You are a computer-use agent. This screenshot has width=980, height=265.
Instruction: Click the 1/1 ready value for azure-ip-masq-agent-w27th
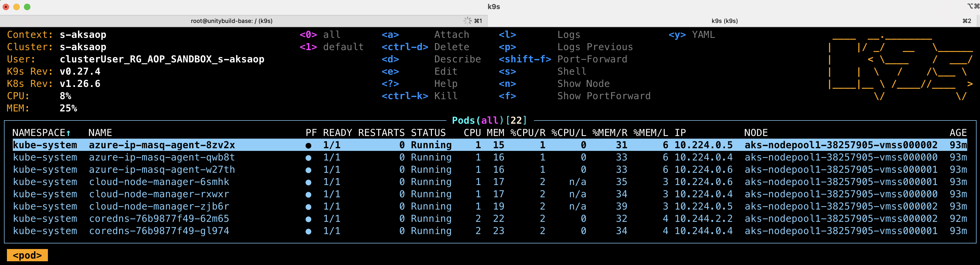click(x=332, y=170)
